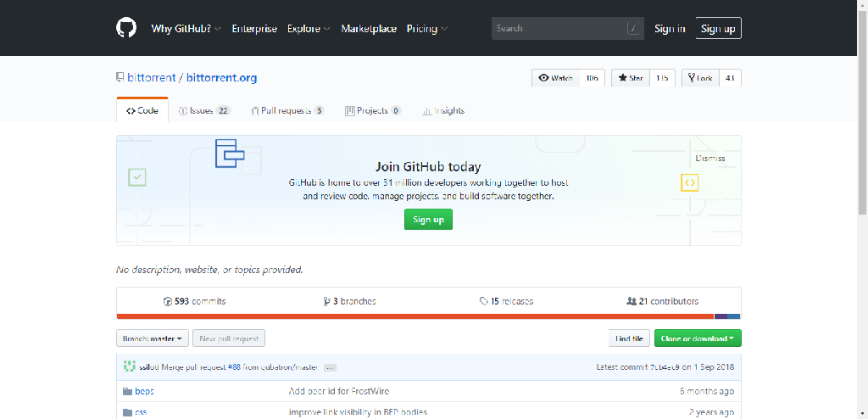Click the beps folder icon
This screenshot has height=419, width=868.
tap(128, 391)
